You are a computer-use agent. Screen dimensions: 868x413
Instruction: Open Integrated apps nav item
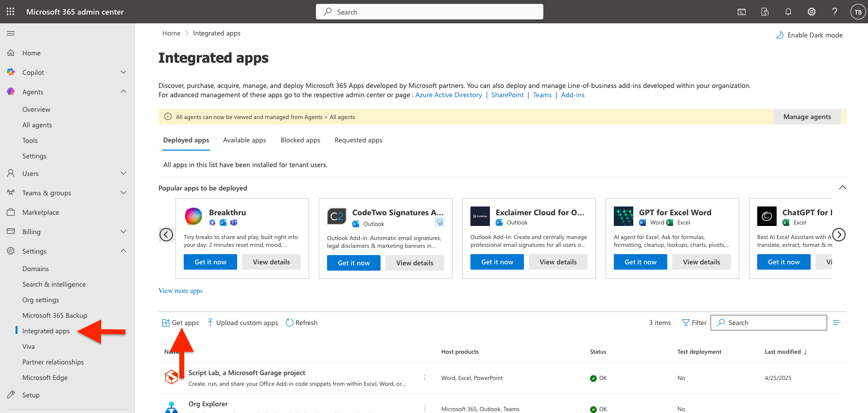(x=46, y=331)
